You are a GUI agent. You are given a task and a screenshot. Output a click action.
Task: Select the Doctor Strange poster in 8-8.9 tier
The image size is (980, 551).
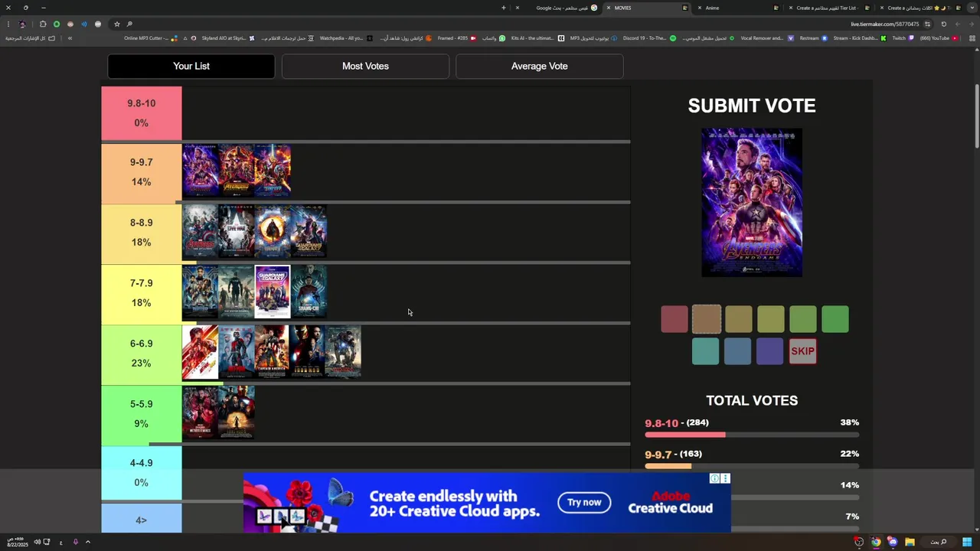(x=273, y=231)
